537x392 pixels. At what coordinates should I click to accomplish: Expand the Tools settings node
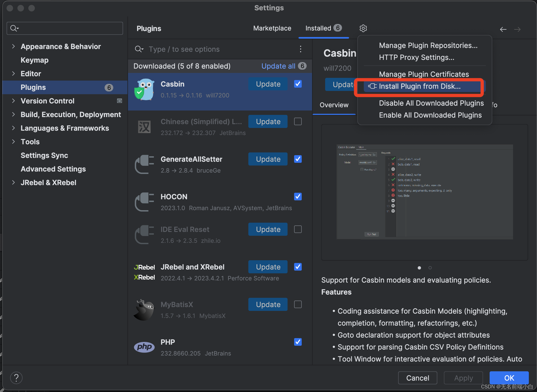pyautogui.click(x=13, y=142)
